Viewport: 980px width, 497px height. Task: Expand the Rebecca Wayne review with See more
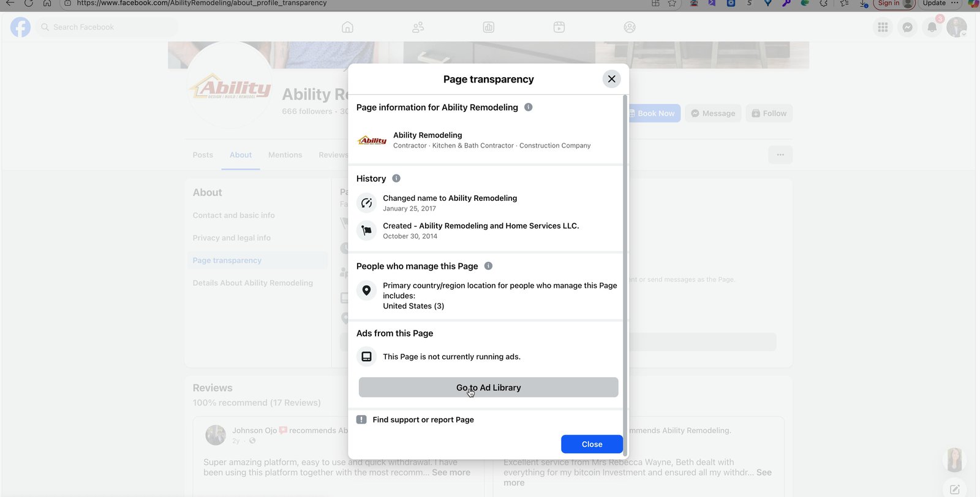[764, 473]
